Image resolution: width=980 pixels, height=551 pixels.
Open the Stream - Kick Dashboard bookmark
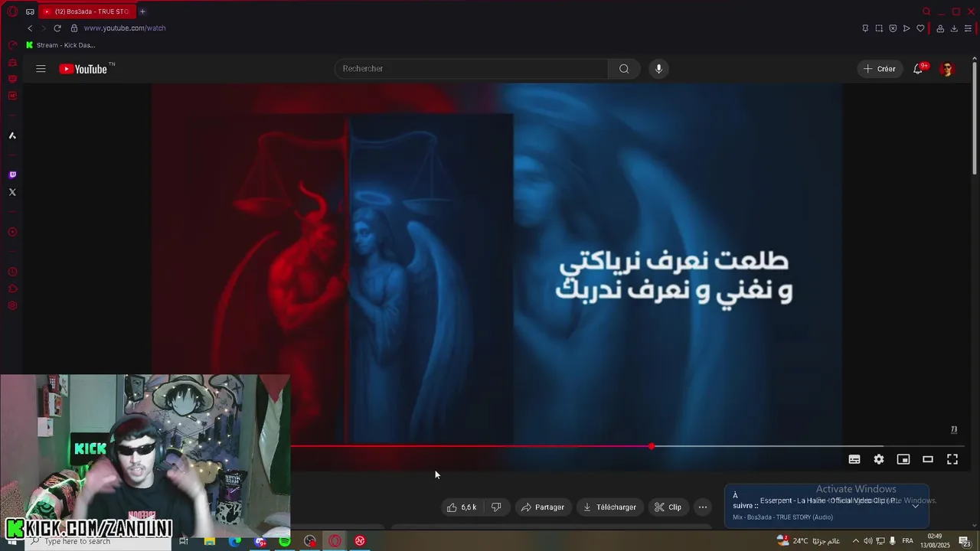(61, 45)
